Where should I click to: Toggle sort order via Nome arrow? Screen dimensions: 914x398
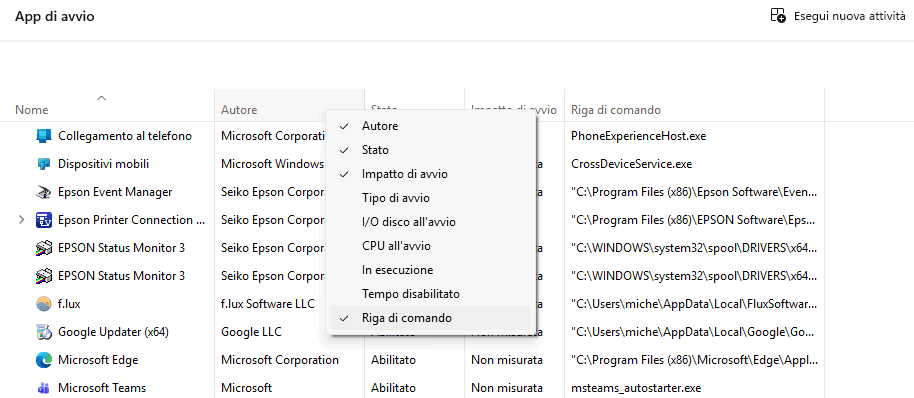click(x=101, y=97)
